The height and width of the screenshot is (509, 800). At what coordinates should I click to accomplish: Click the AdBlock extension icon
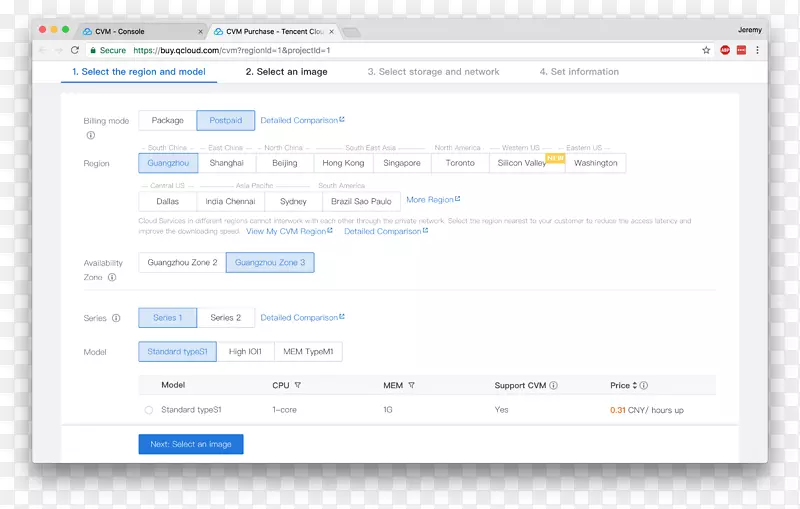725,50
